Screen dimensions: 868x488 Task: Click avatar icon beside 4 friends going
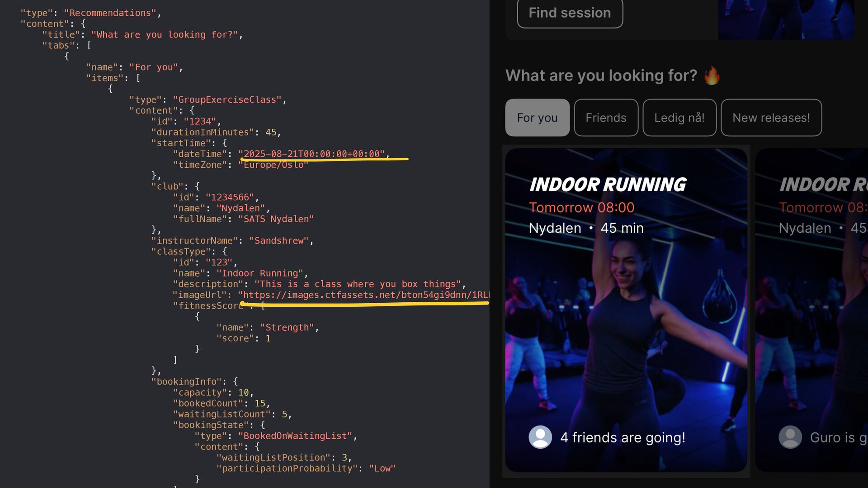(x=540, y=437)
